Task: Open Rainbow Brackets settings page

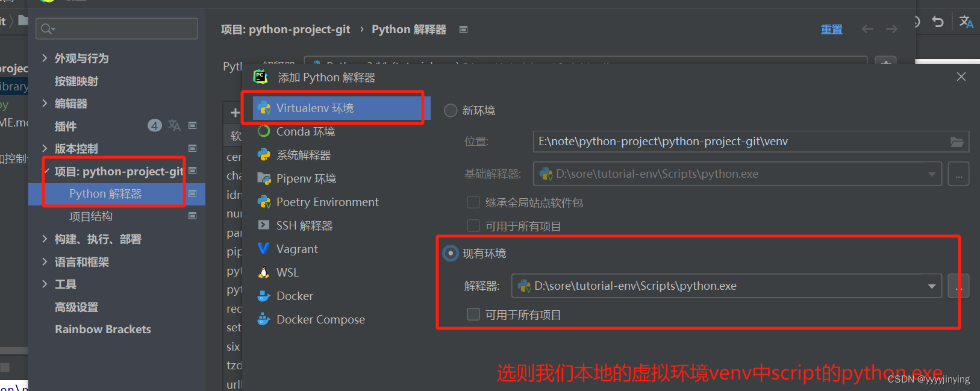Action: [x=103, y=330]
